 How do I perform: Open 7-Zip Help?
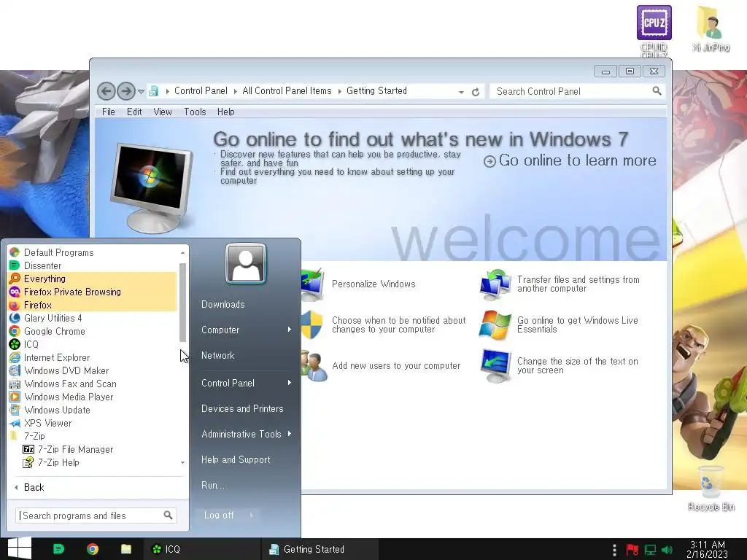(58, 462)
